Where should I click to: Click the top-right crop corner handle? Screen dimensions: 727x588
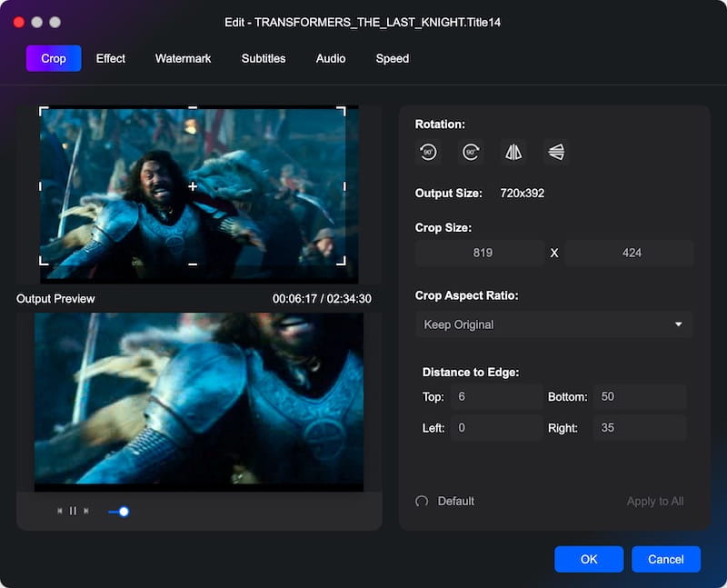pyautogui.click(x=341, y=111)
